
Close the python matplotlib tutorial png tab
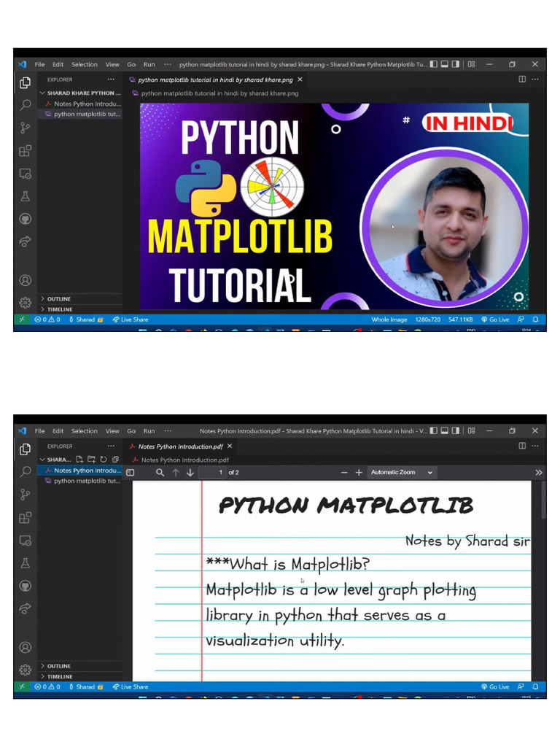300,80
